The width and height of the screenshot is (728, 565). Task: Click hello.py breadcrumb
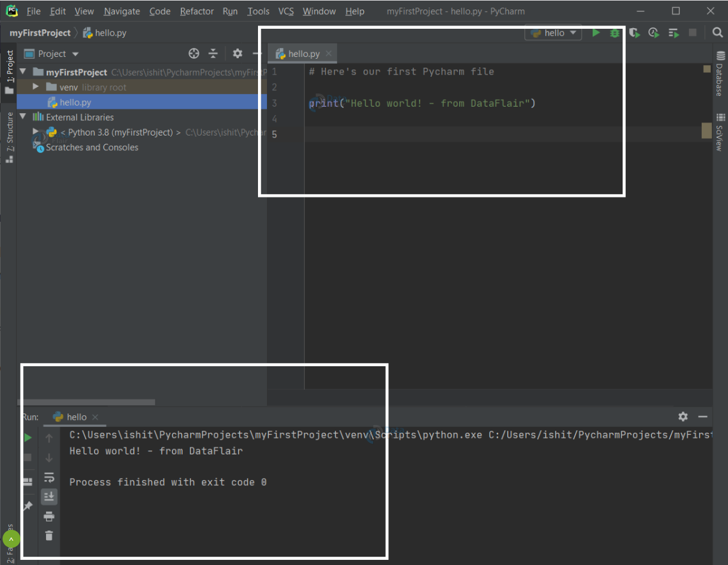(x=105, y=33)
